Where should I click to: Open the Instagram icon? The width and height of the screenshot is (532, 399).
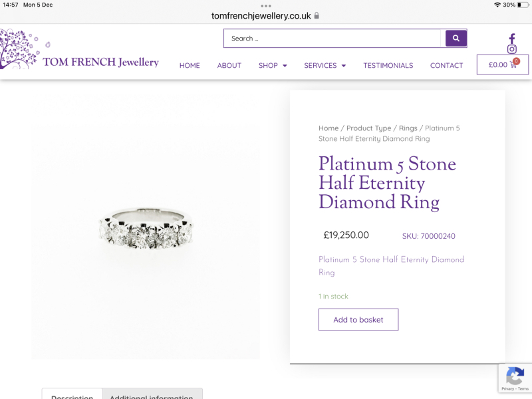pyautogui.click(x=512, y=49)
